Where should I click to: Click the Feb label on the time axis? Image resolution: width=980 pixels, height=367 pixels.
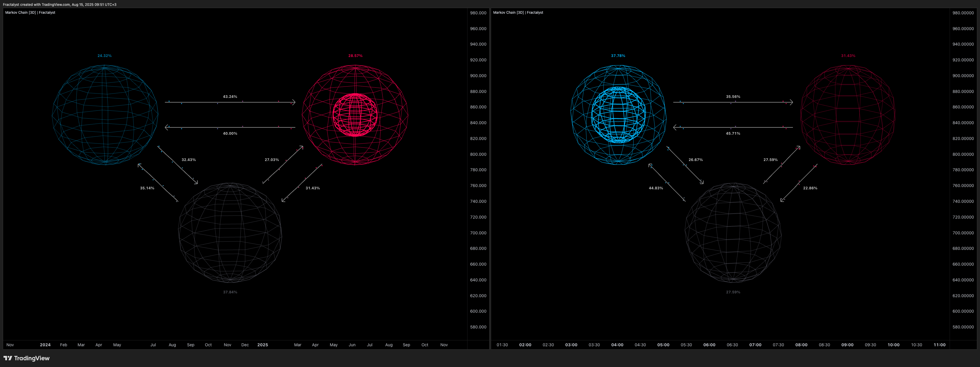click(64, 345)
